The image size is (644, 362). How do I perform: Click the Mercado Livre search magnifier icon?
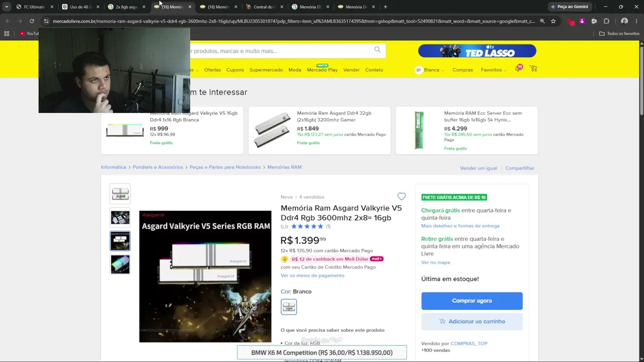pos(377,50)
